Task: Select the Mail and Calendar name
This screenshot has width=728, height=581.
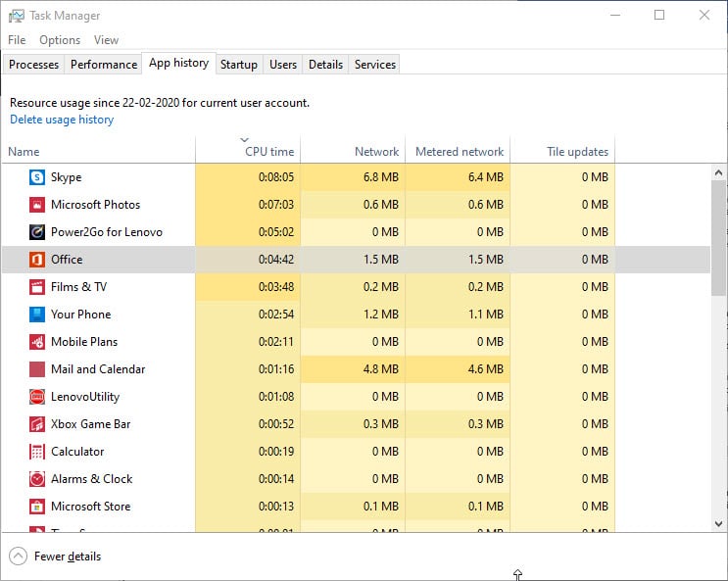Action: (98, 369)
